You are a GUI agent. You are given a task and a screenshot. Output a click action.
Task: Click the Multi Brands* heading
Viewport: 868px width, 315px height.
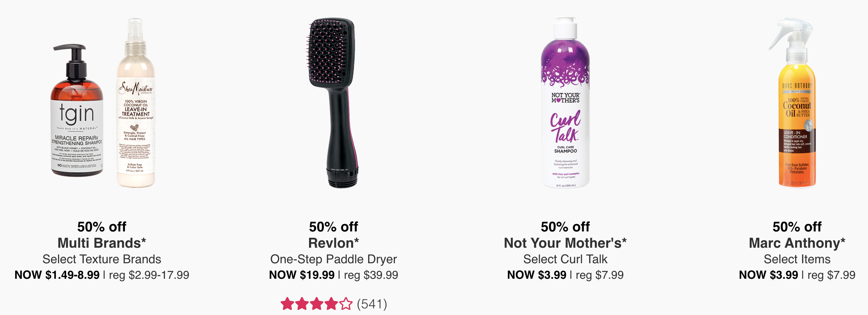[102, 243]
